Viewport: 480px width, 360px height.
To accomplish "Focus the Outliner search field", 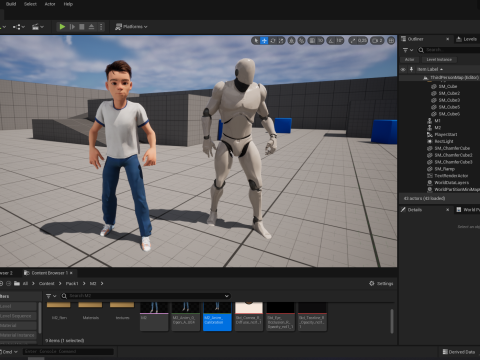I will [449, 50].
